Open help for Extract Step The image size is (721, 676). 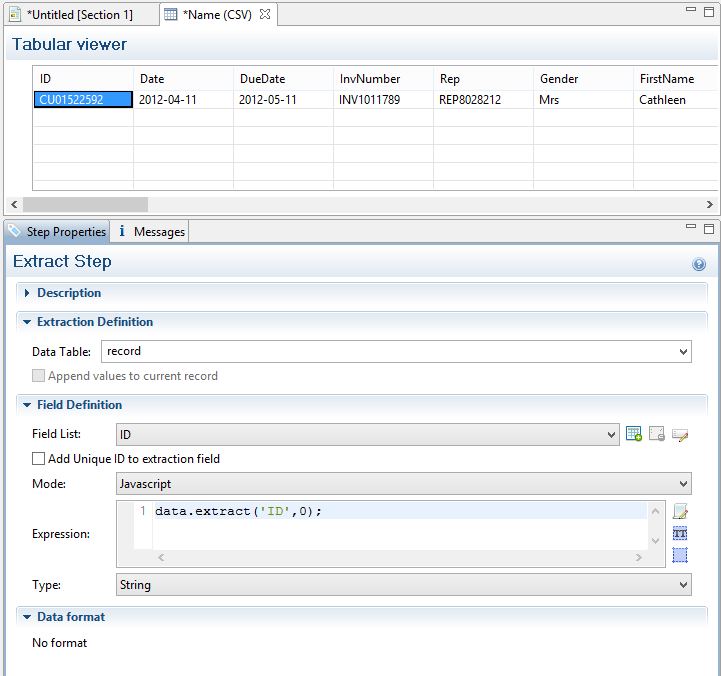[699, 264]
